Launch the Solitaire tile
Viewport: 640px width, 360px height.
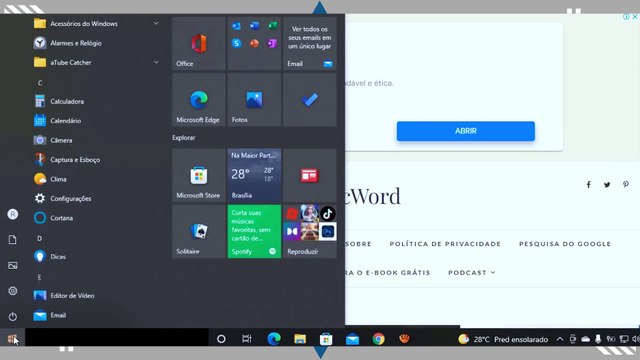coord(199,231)
